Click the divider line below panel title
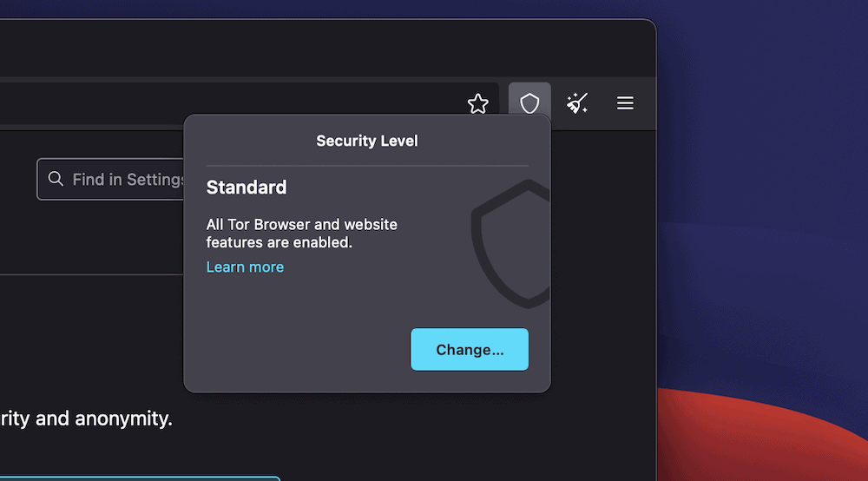Image resolution: width=868 pixels, height=481 pixels. click(x=367, y=165)
